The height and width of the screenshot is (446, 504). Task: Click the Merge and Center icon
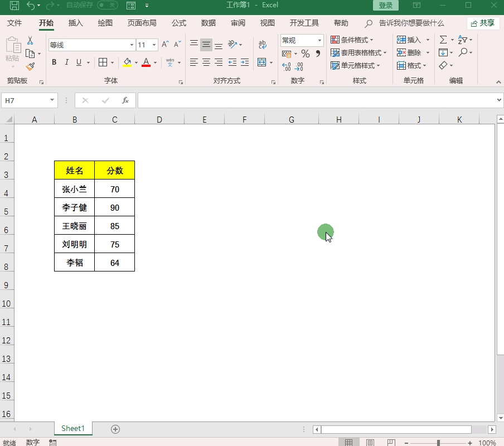coord(262,62)
